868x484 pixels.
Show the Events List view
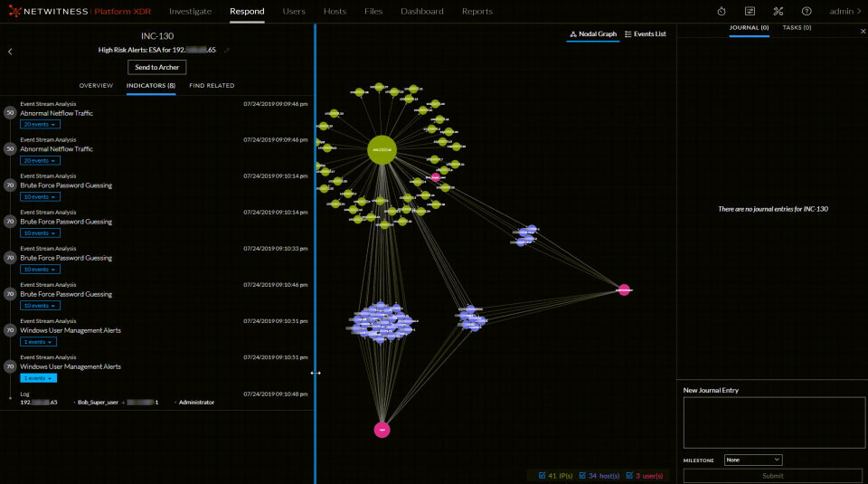(x=646, y=34)
